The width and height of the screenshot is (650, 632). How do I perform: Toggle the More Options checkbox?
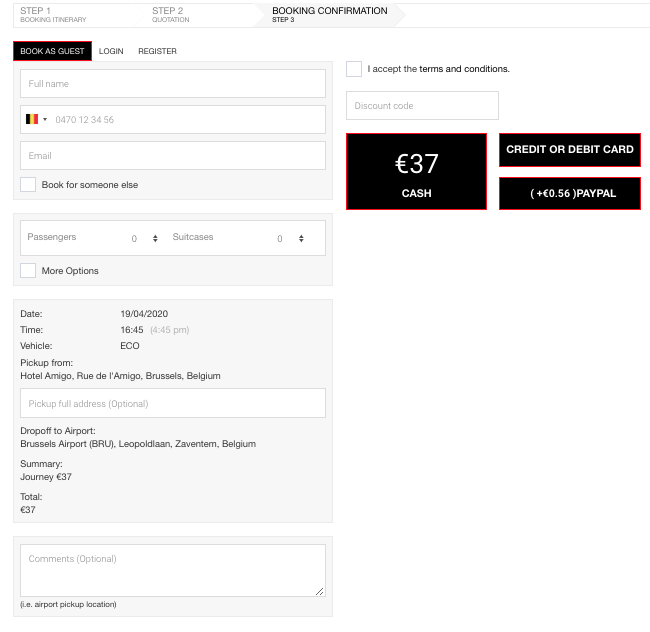[28, 270]
